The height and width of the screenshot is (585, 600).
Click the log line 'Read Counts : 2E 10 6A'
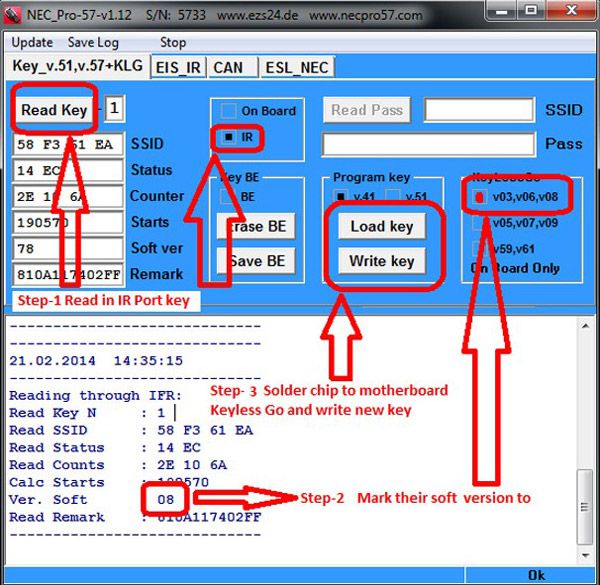point(118,465)
